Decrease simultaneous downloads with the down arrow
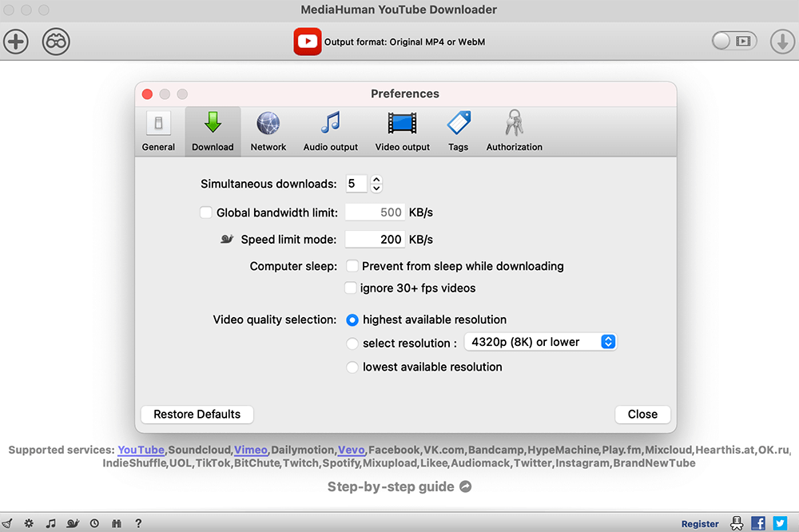799x532 pixels. pos(376,189)
